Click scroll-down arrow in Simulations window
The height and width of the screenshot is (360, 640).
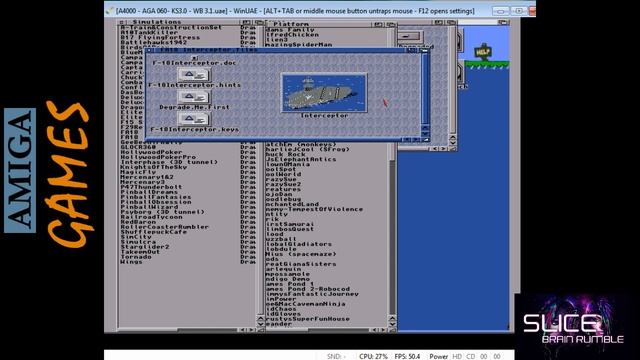(x=261, y=324)
